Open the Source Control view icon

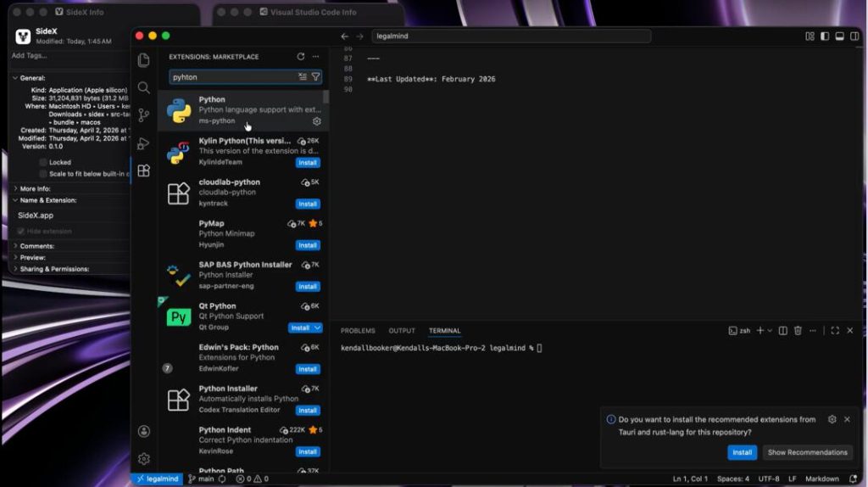coord(143,115)
